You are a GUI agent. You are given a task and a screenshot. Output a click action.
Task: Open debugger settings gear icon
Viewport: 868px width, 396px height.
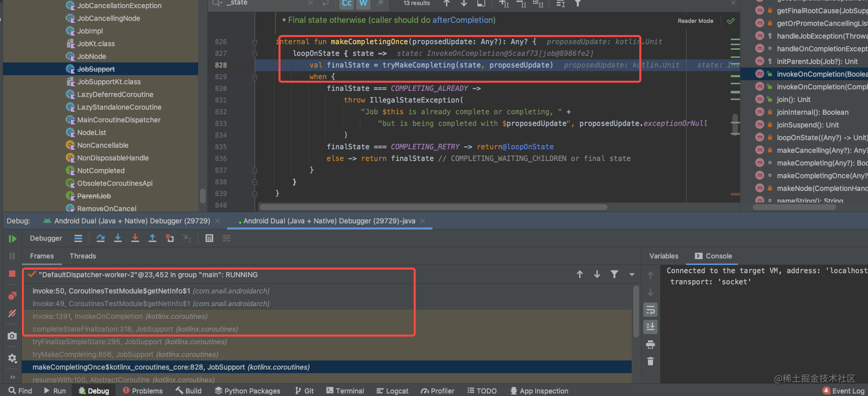tap(12, 358)
